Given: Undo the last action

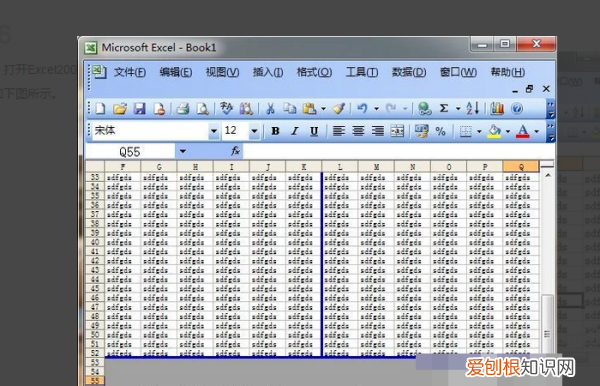Looking at the screenshot, I should coord(362,109).
